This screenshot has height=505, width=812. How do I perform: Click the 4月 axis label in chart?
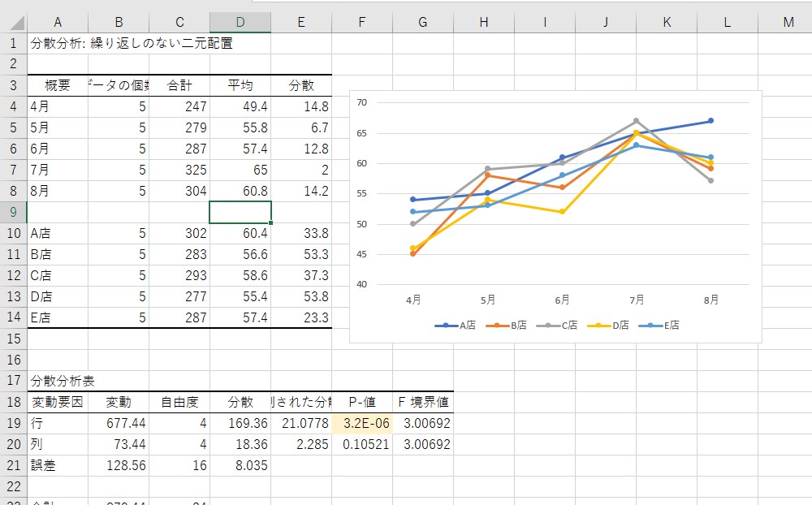[x=413, y=300]
